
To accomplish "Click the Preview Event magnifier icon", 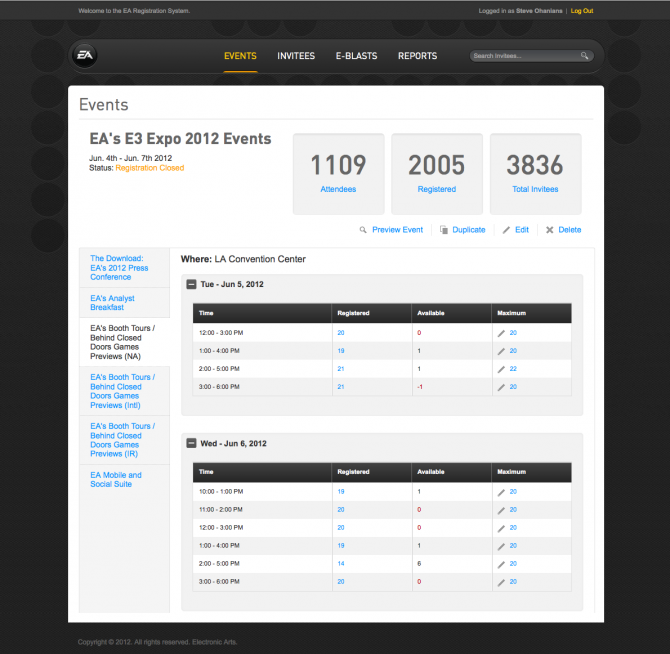I will 363,230.
